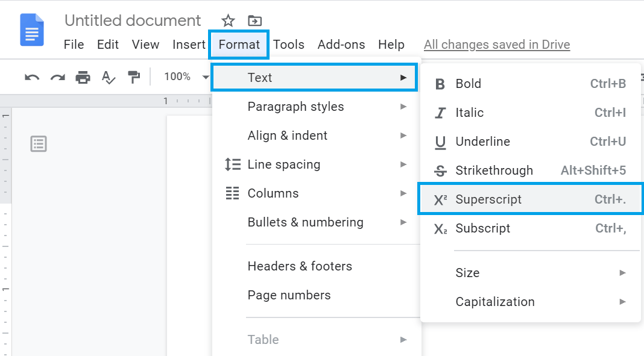Click the Italic icon

pos(440,113)
